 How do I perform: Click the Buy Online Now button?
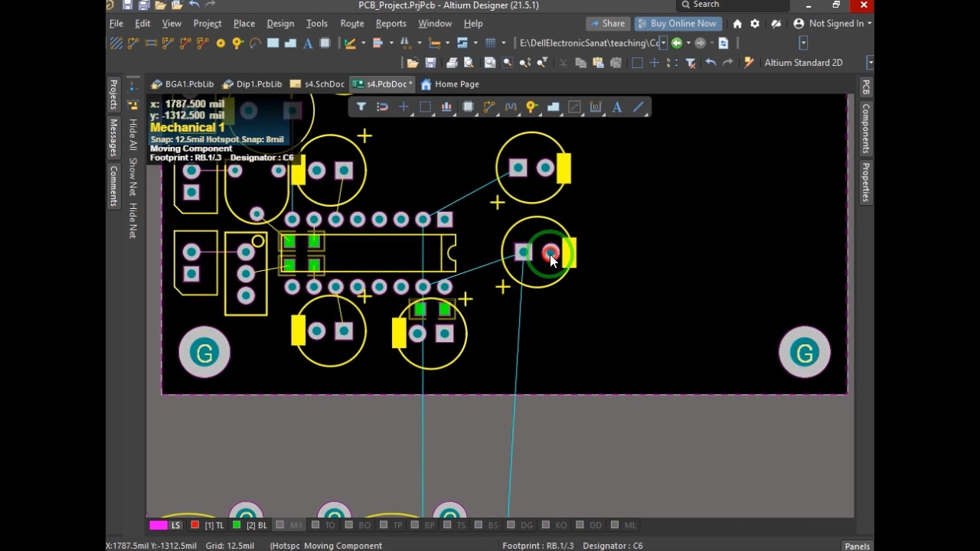(678, 24)
